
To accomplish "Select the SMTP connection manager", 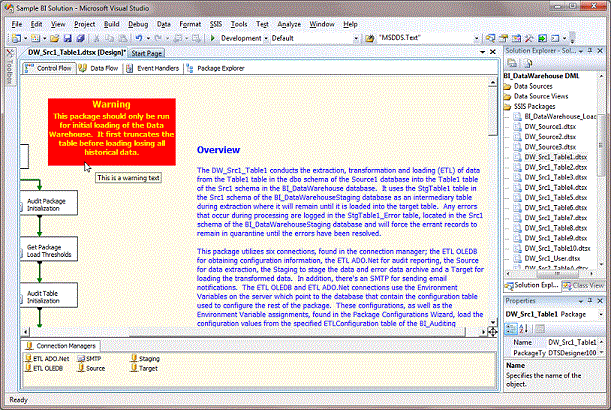I will [x=90, y=359].
